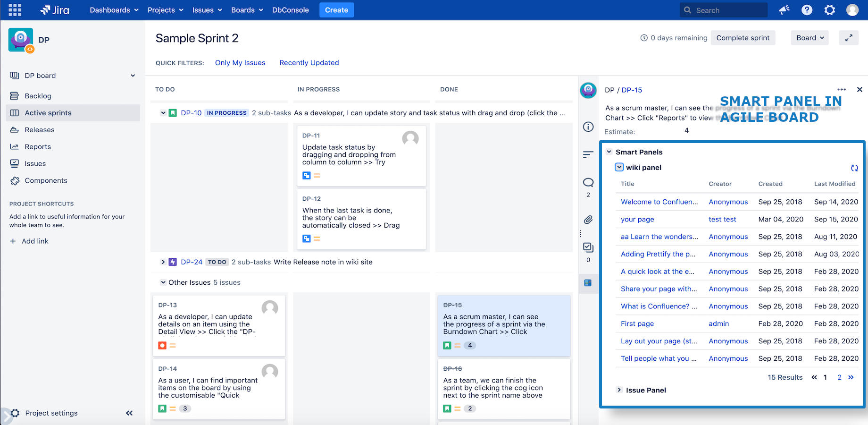This screenshot has width=868, height=425.
Task: Expand the Issue Panel section
Action: click(x=619, y=390)
